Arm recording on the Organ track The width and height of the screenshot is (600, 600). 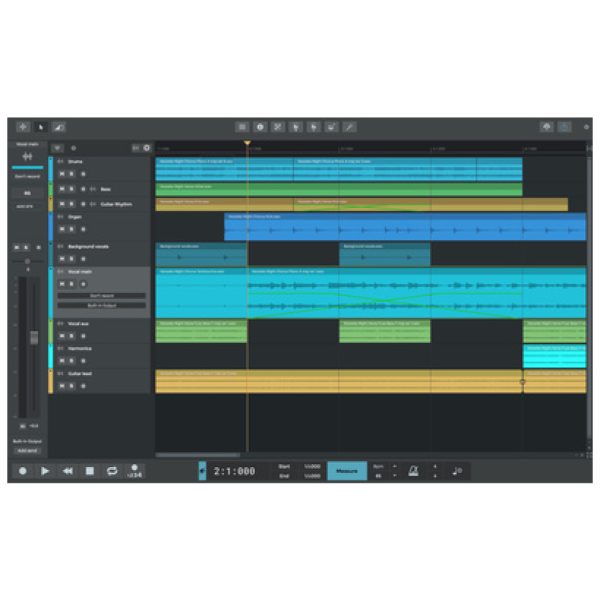pyautogui.click(x=83, y=229)
